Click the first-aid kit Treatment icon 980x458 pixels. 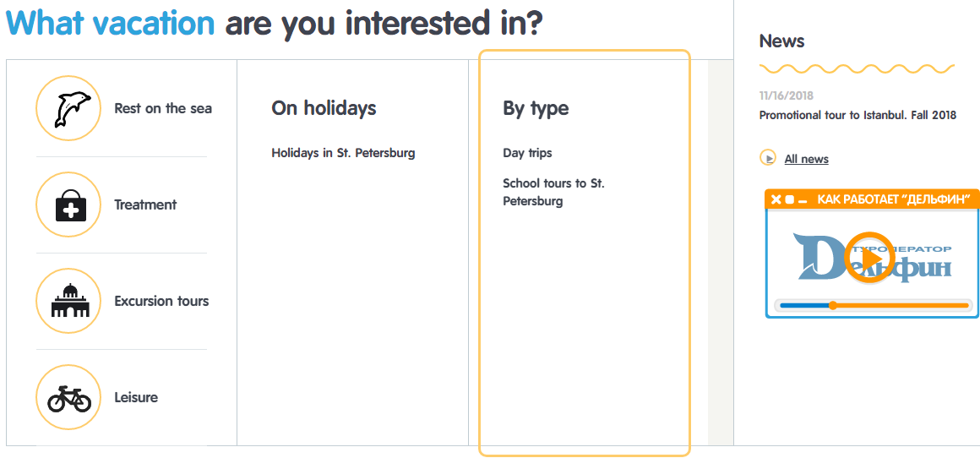click(x=68, y=204)
